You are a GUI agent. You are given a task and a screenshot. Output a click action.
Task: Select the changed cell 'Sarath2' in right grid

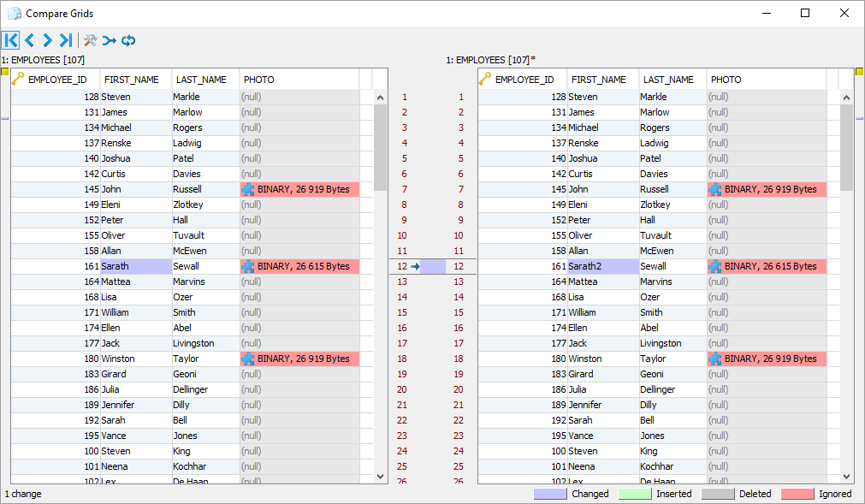click(603, 266)
